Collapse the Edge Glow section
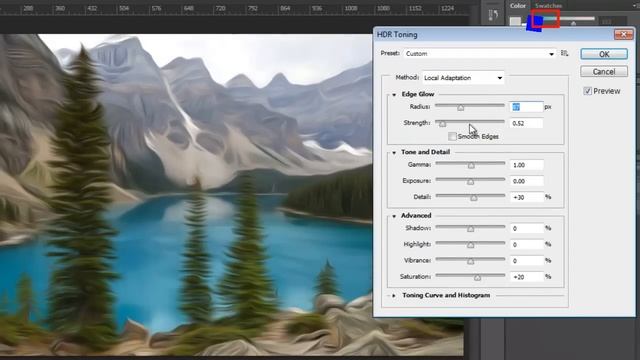 point(394,95)
